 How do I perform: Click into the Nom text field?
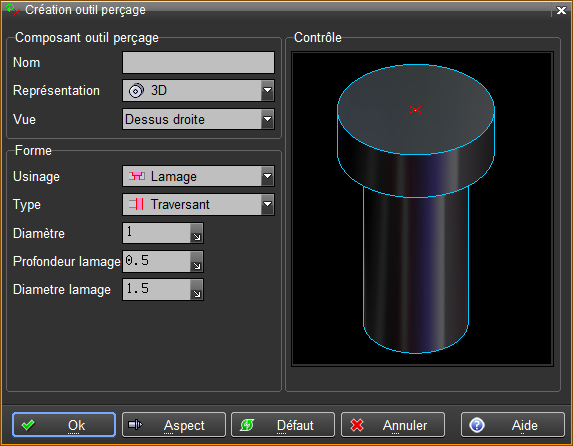tap(198, 63)
